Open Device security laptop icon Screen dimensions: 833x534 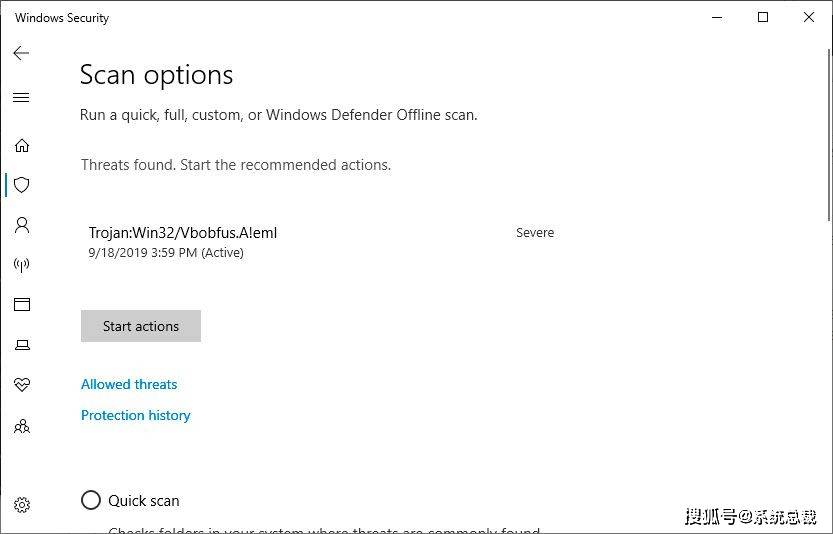(x=22, y=345)
